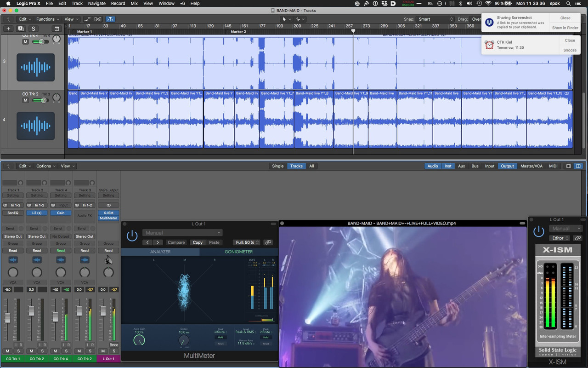
Task: Toggle Output channel strips filter in mixer
Action: (507, 166)
